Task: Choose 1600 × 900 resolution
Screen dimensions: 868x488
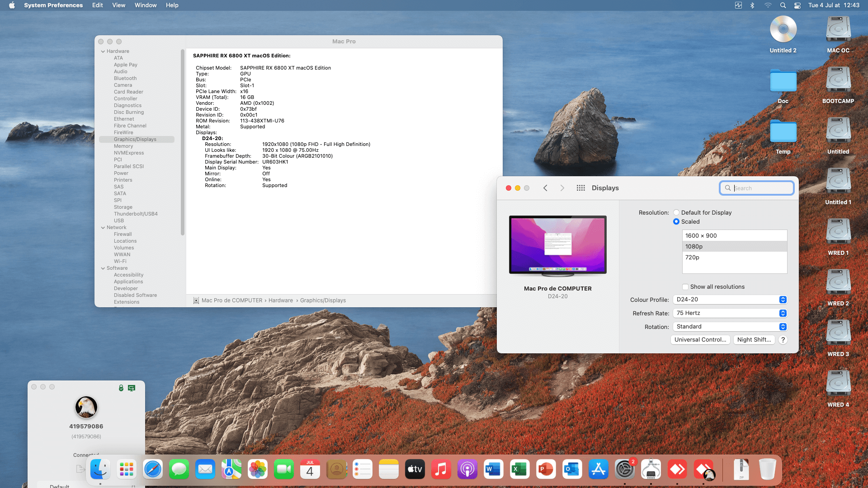Action: click(x=735, y=235)
